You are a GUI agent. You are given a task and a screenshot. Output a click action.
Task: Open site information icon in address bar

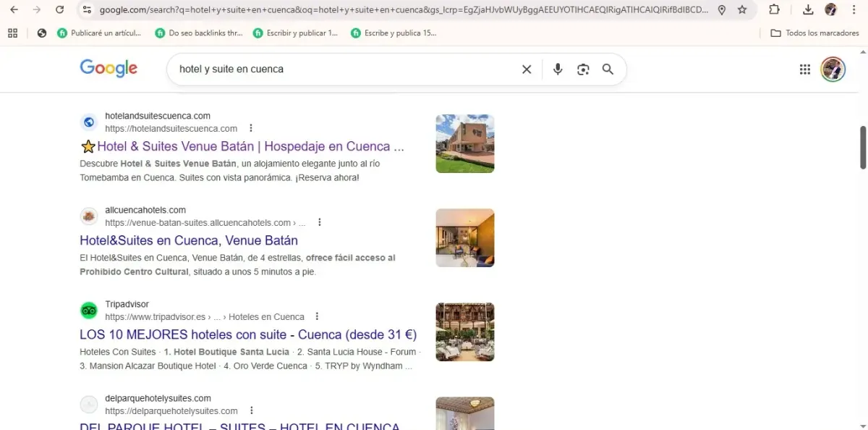(87, 10)
